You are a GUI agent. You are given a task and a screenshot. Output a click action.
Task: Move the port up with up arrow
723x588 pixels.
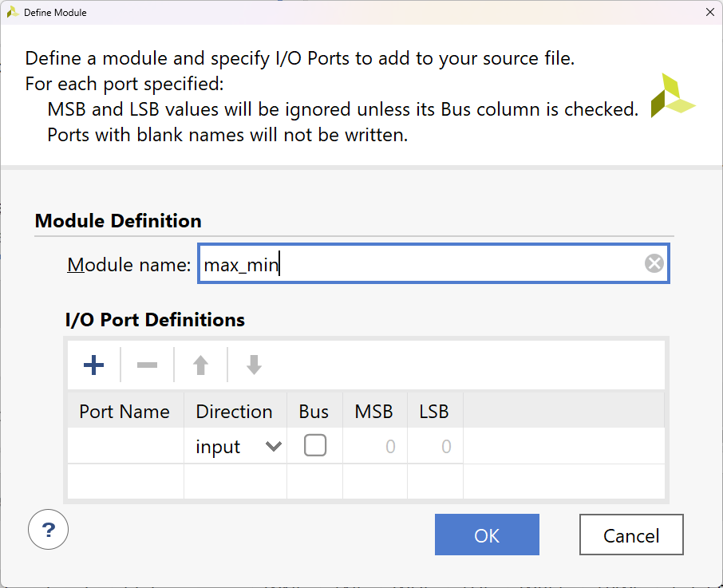[x=200, y=365]
